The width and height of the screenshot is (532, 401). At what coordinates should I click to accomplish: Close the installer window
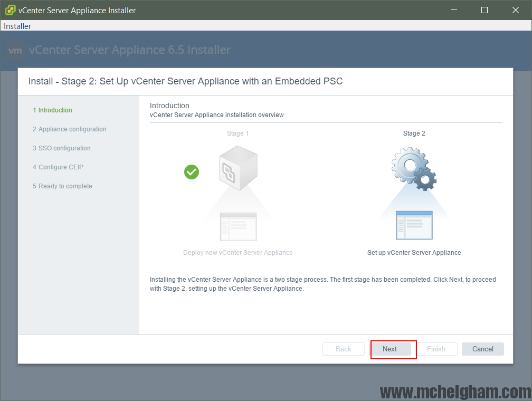[x=515, y=10]
